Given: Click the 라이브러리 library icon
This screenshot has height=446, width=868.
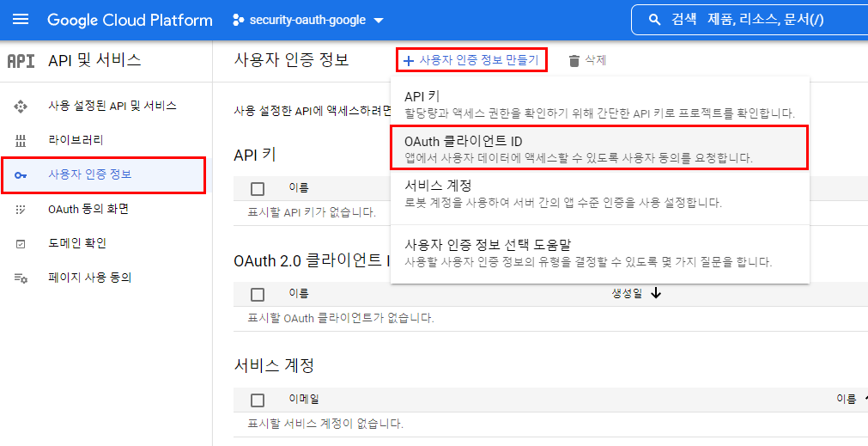Looking at the screenshot, I should (21, 141).
